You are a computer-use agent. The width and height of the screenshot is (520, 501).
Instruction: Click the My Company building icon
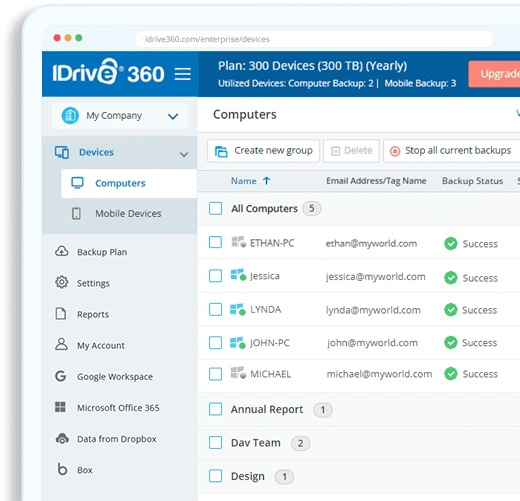(x=70, y=115)
